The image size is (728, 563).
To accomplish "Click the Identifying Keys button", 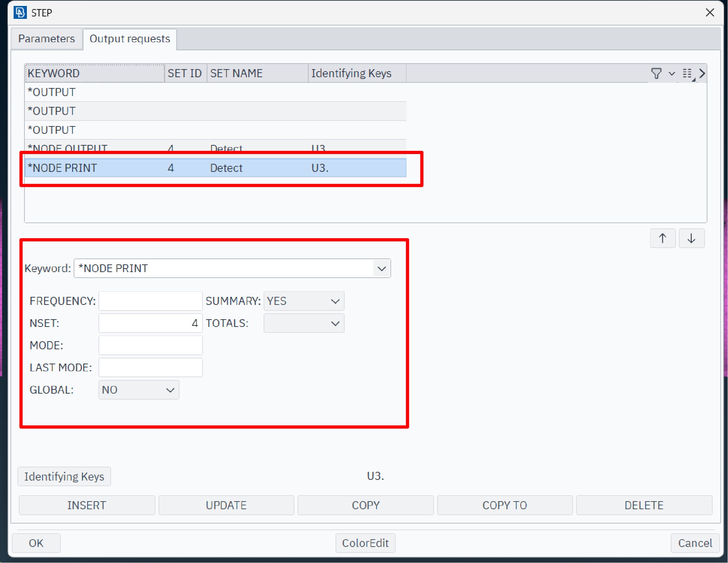I will [x=64, y=477].
